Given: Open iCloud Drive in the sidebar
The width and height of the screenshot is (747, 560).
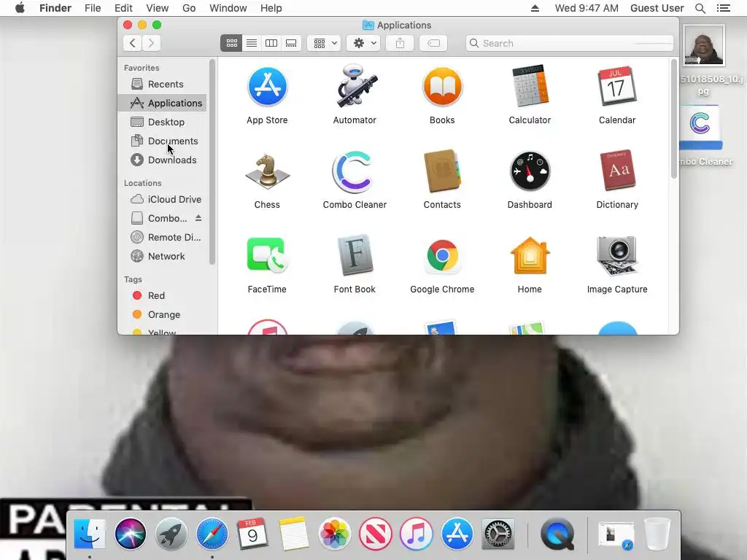Looking at the screenshot, I should [x=162, y=200].
